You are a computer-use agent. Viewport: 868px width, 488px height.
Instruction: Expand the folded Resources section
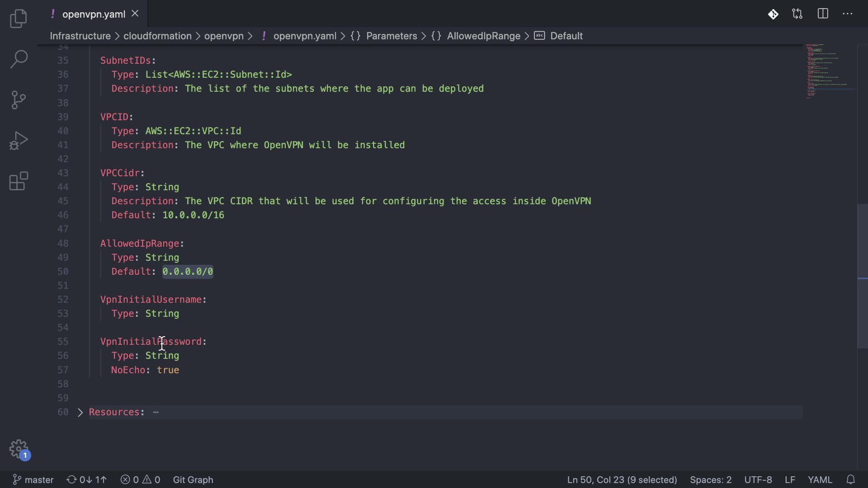pos(80,412)
